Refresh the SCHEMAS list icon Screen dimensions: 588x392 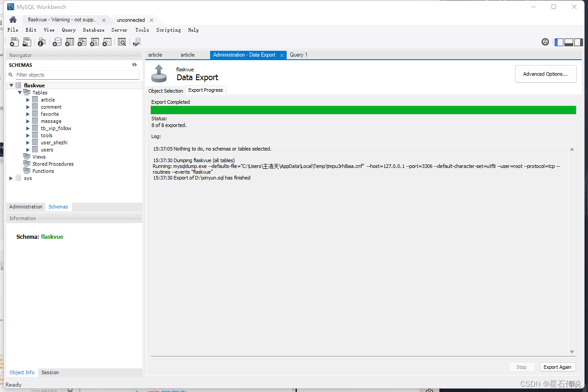(x=134, y=65)
